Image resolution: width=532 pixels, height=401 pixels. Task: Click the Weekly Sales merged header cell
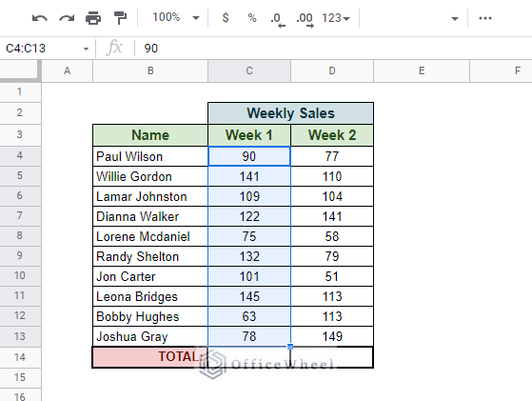[291, 113]
